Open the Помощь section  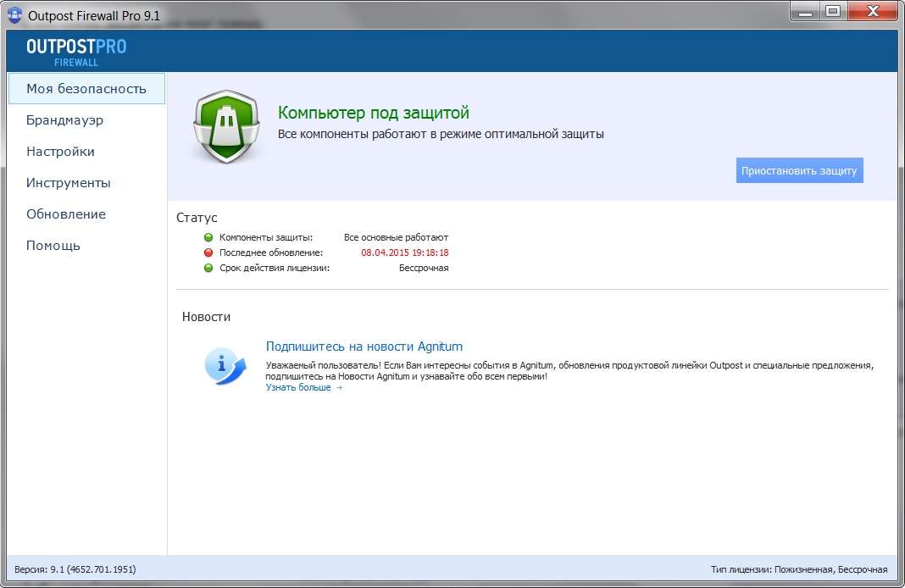(x=53, y=245)
